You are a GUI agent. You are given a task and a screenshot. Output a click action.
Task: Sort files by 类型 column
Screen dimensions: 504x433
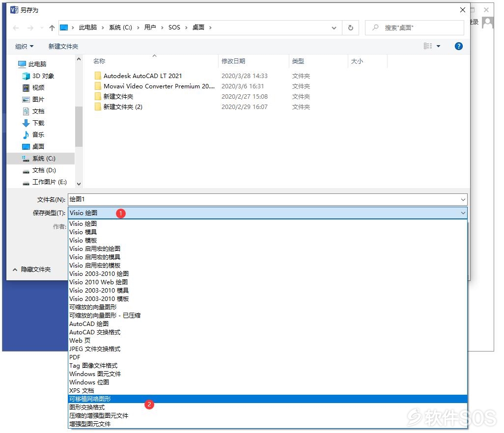coord(298,61)
